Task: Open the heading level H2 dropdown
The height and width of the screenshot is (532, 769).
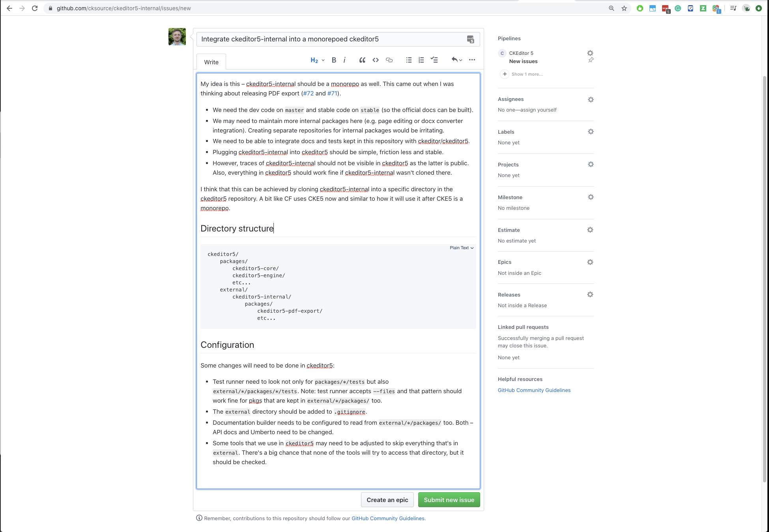Action: point(316,60)
